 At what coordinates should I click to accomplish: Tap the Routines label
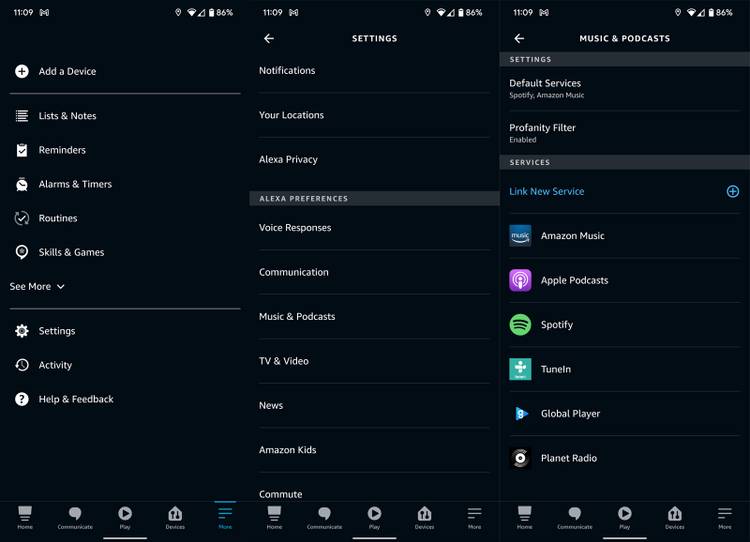pyautogui.click(x=58, y=218)
